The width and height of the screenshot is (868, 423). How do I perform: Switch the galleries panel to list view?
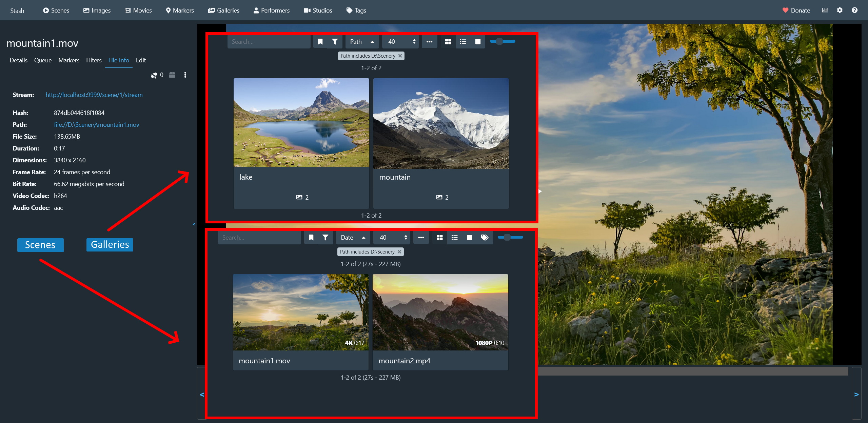pos(462,41)
